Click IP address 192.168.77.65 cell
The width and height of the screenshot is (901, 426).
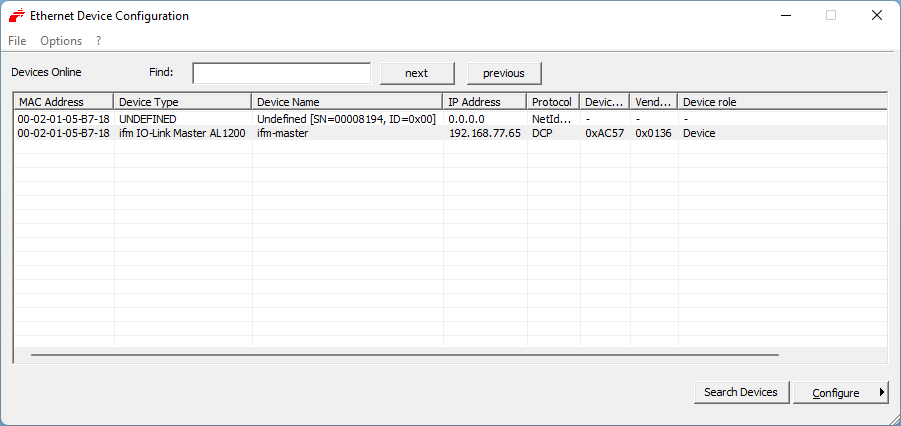point(484,133)
